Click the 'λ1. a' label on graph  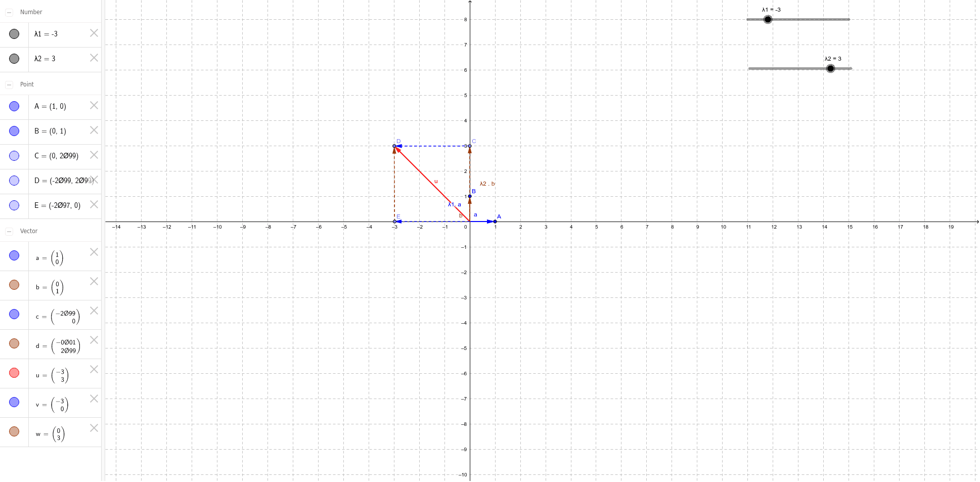click(x=455, y=204)
